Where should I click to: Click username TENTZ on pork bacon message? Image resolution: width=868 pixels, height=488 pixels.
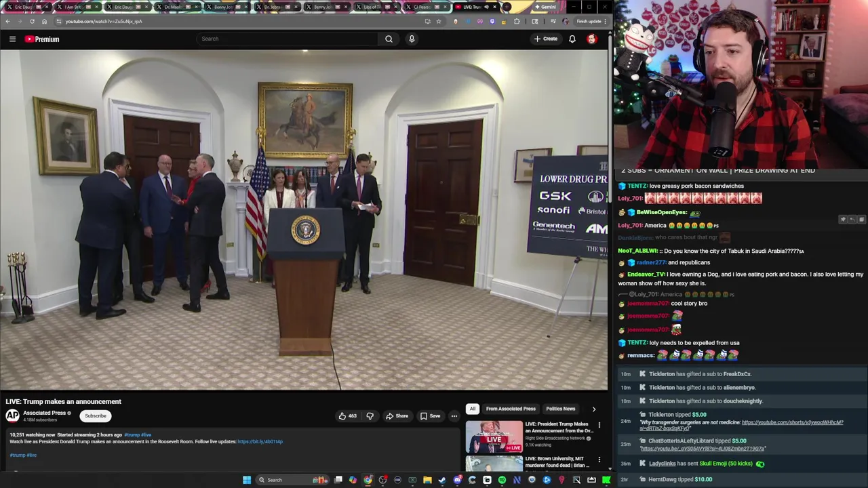tap(637, 186)
